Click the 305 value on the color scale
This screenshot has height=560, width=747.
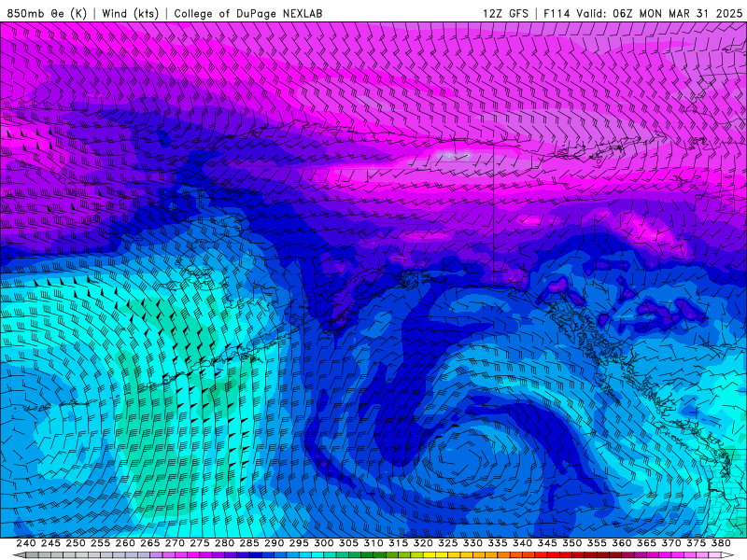tap(348, 543)
